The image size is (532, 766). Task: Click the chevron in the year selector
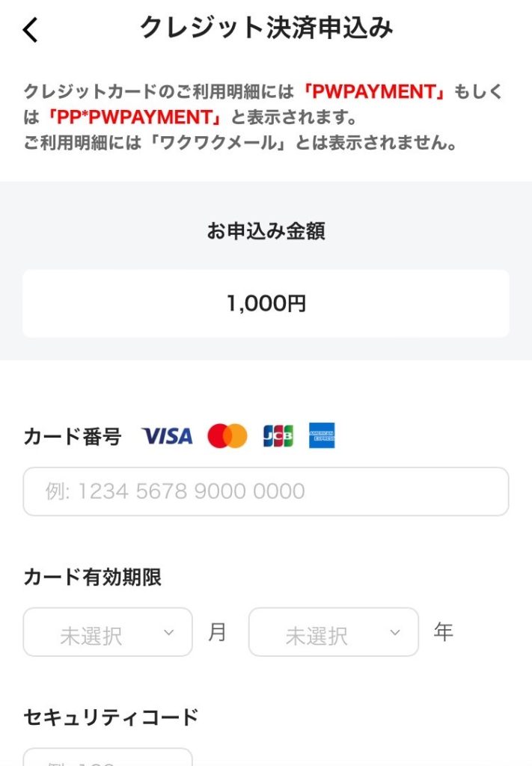[x=395, y=633]
